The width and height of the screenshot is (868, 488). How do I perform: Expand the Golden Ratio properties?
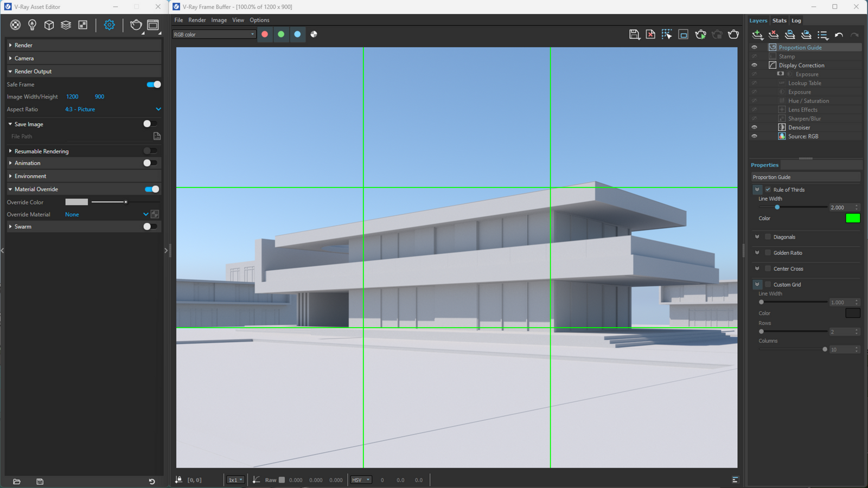[757, 252]
